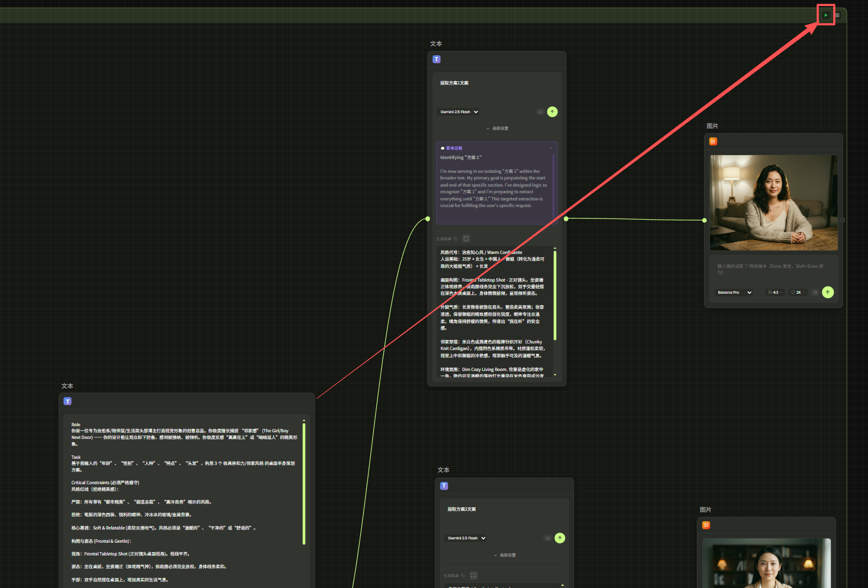Click the green send arrow in the Banana Pro image node

828,292
